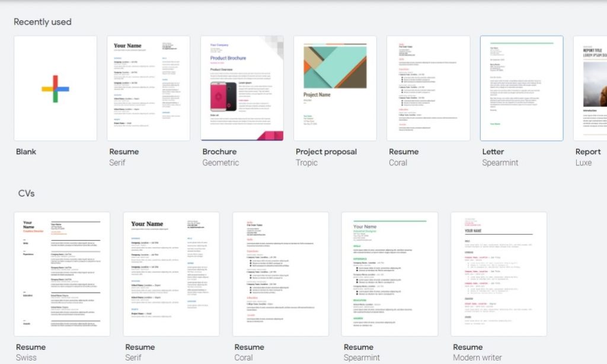Select the Brochure Geometric template preview

pos(242,88)
